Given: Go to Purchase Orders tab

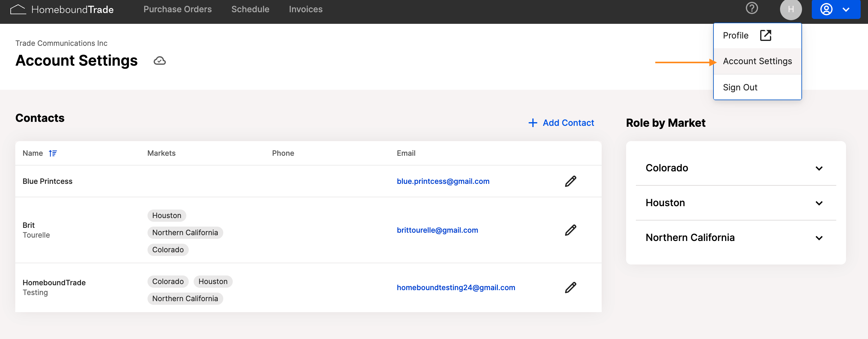Looking at the screenshot, I should coord(177,9).
